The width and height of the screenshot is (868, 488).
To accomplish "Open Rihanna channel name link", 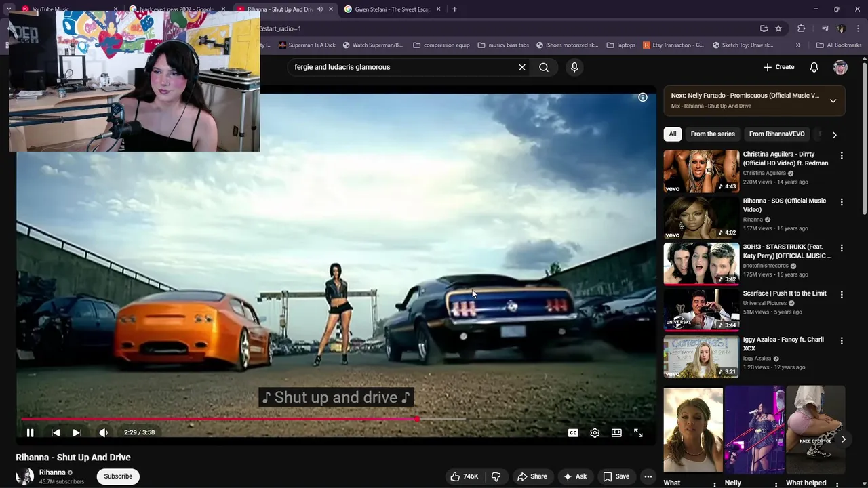I will coord(52,472).
